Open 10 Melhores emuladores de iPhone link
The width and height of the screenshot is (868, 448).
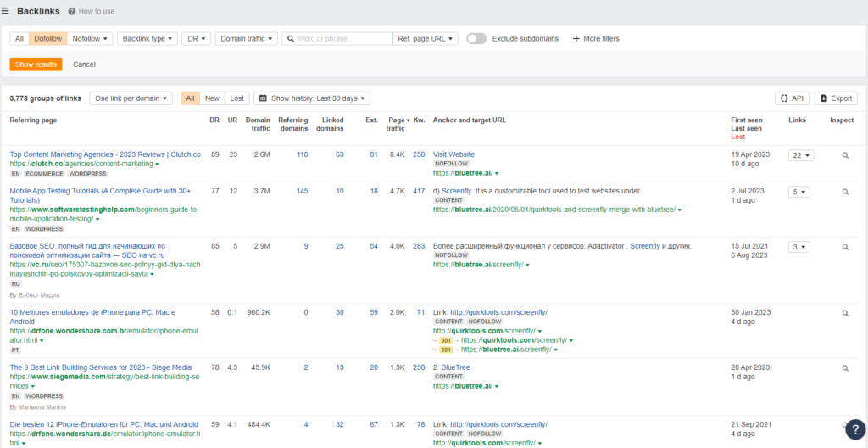(92, 316)
